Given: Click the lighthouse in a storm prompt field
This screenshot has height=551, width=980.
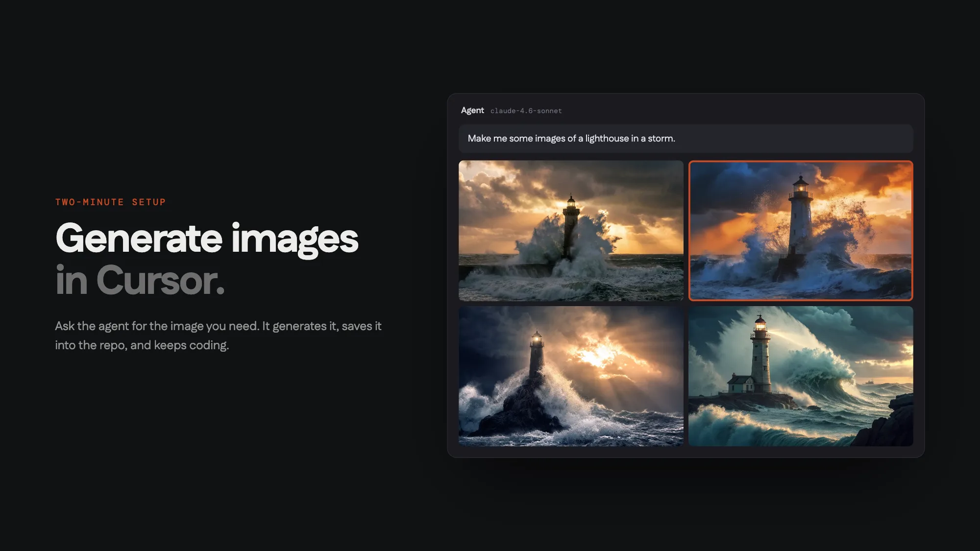Looking at the screenshot, I should click(686, 139).
